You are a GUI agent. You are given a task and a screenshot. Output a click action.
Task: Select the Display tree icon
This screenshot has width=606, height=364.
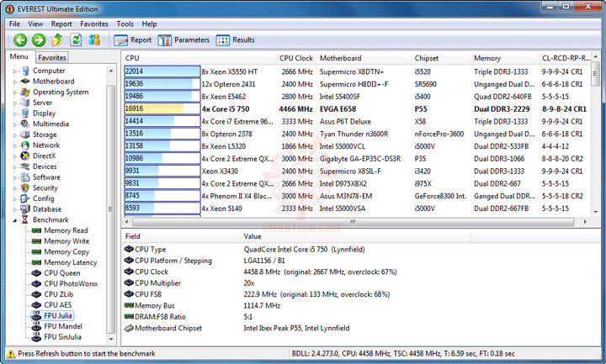click(x=25, y=113)
